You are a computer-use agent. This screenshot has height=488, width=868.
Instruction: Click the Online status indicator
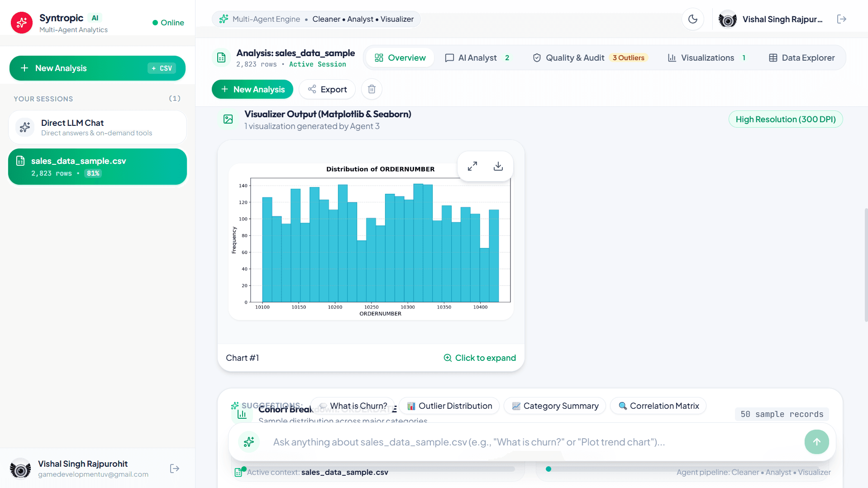[x=168, y=23]
